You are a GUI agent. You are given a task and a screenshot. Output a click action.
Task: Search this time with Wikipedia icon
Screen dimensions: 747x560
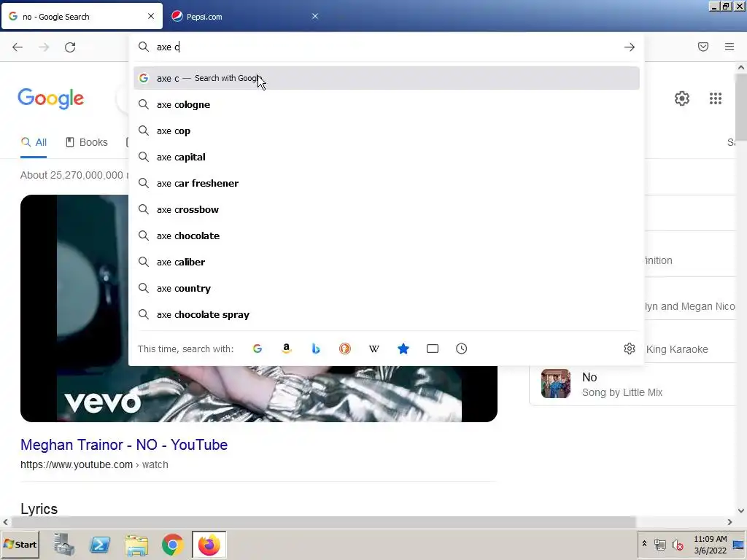tap(374, 349)
